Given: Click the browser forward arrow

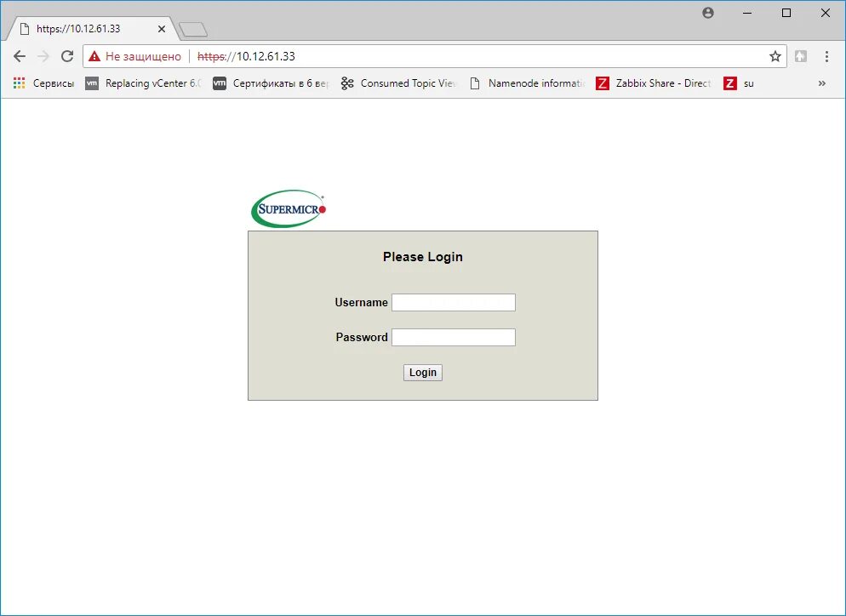Looking at the screenshot, I should click(43, 56).
